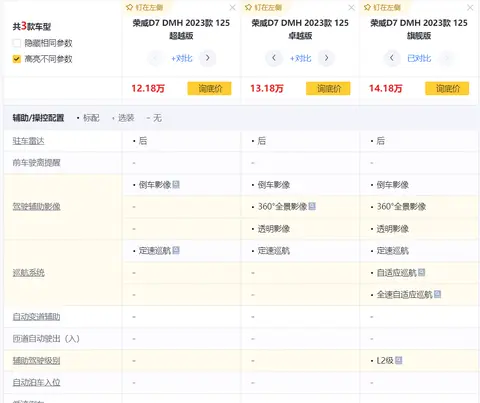The image size is (480, 403).
Task: Ask lowest price for 14.18万 model
Action: (x=447, y=88)
